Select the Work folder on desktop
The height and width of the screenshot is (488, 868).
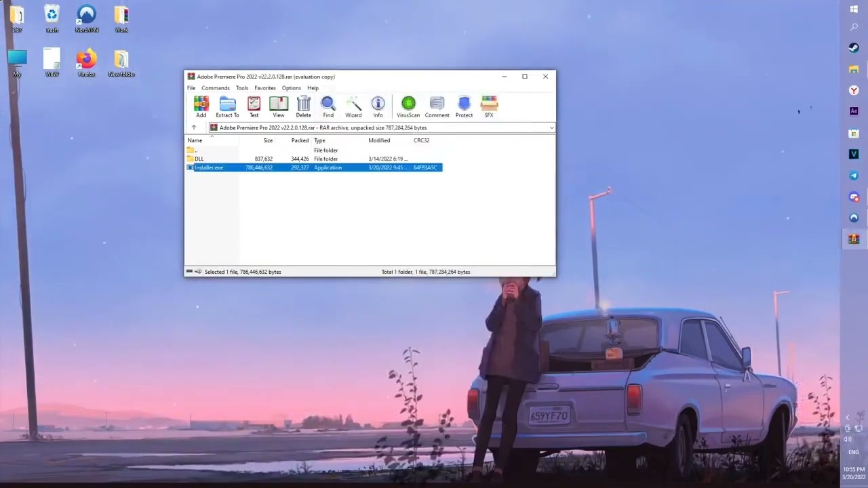pyautogui.click(x=121, y=19)
